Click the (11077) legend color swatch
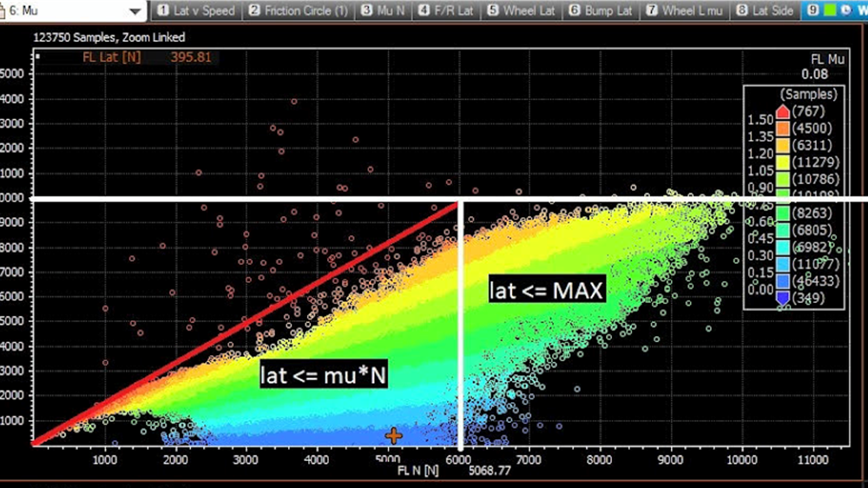Image resolution: width=868 pixels, height=488 pixels. click(782, 264)
